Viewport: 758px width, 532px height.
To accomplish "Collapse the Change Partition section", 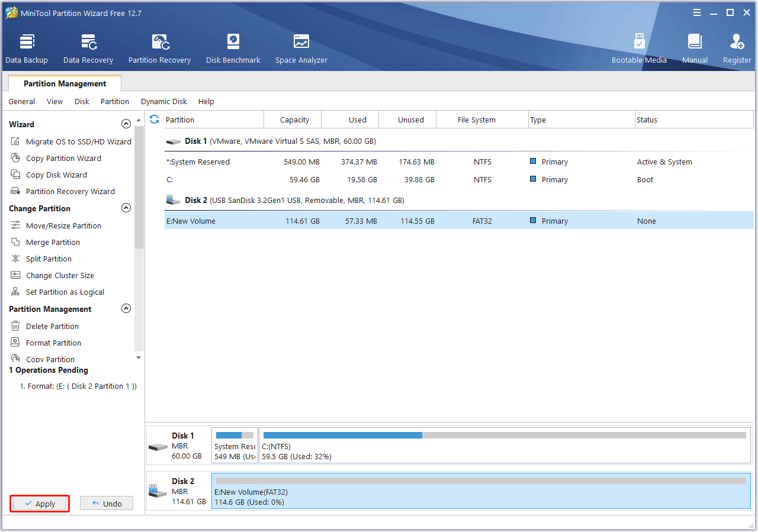I will point(126,208).
